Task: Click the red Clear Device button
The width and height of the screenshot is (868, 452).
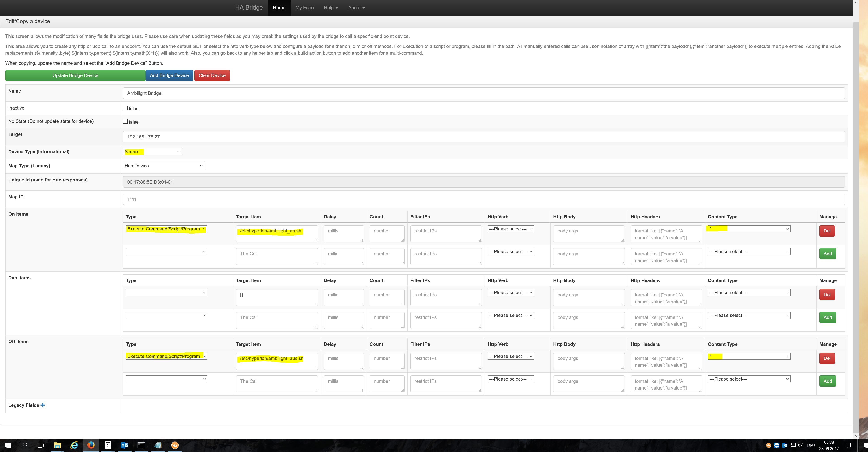Action: [x=212, y=75]
